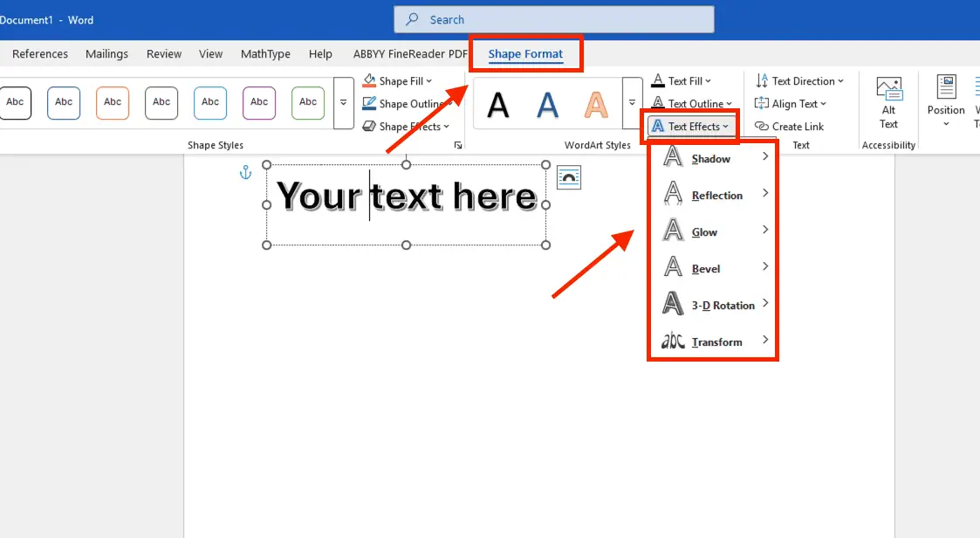Open the Align Text dropdown
Viewport: 980px width, 538px height.
(x=790, y=103)
